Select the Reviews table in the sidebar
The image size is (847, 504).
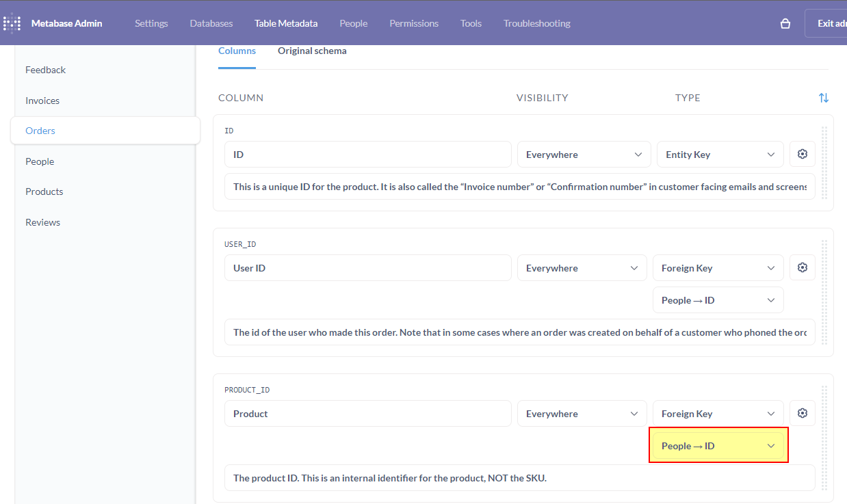(42, 222)
